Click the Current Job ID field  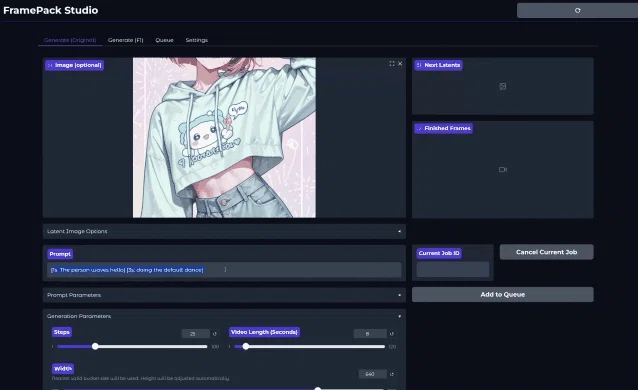coord(453,269)
